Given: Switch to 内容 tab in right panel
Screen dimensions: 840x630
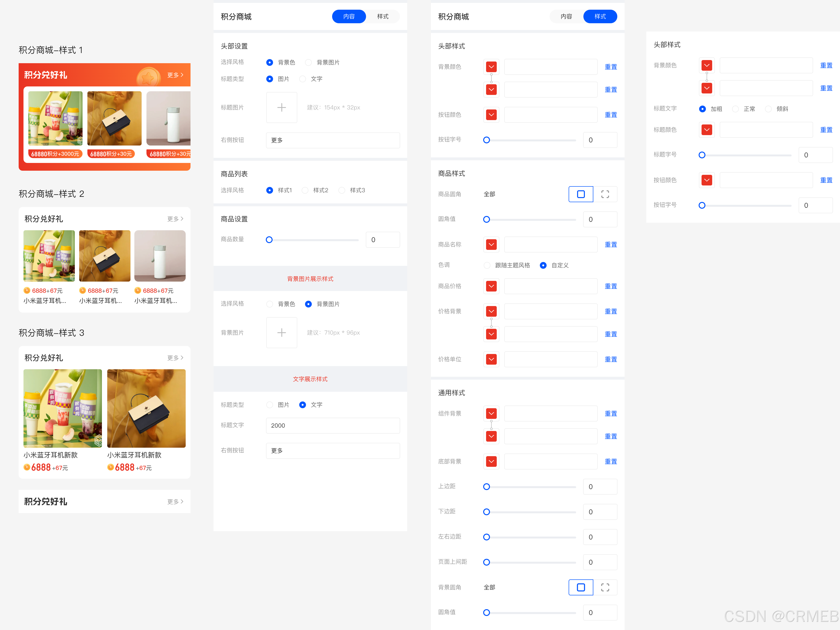Looking at the screenshot, I should (x=566, y=16).
